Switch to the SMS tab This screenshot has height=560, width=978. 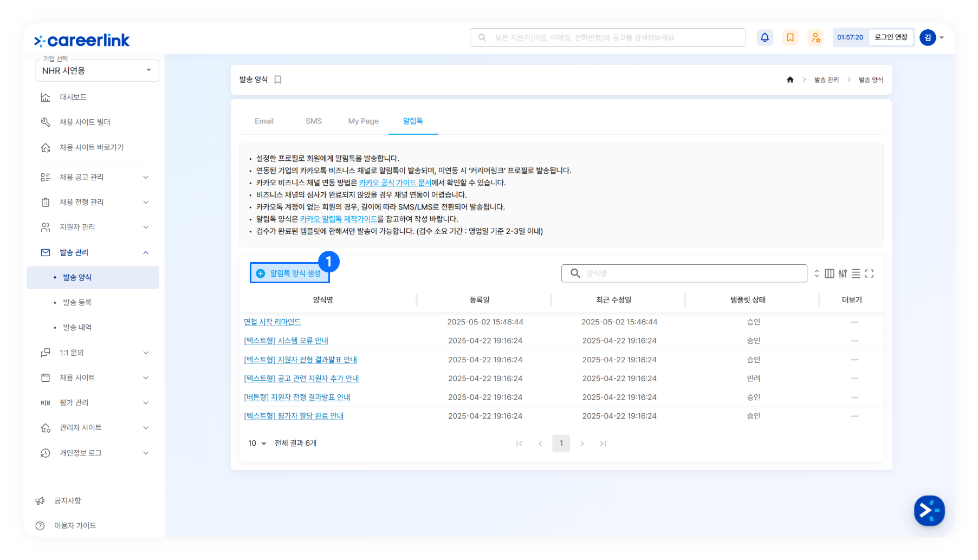tap(314, 121)
